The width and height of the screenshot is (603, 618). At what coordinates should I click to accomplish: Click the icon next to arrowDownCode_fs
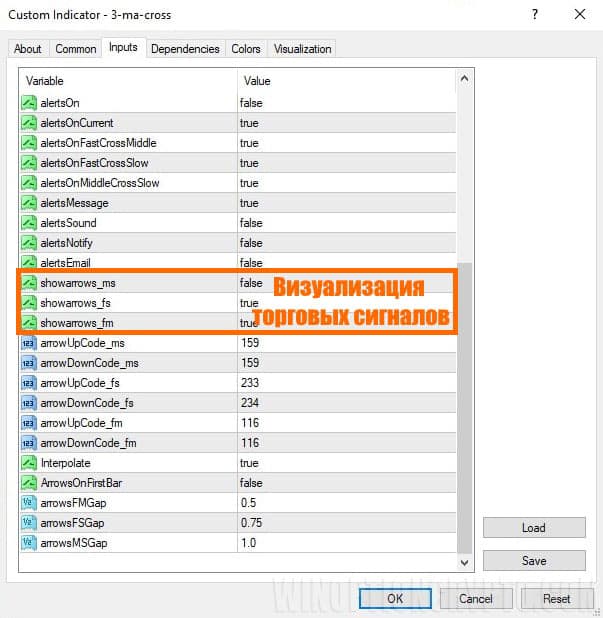(28, 403)
